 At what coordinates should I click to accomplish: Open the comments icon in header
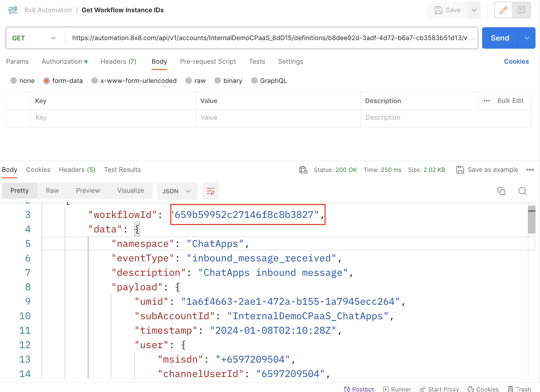tap(521, 10)
